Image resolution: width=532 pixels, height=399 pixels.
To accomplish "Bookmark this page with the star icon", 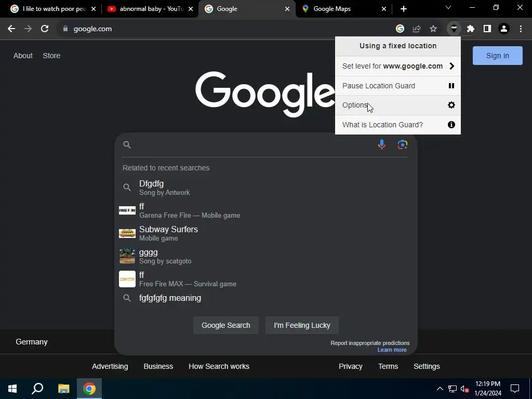I will tap(433, 29).
